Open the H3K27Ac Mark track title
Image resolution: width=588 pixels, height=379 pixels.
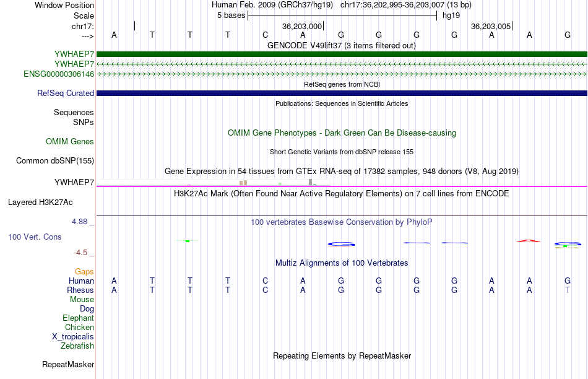point(342,194)
